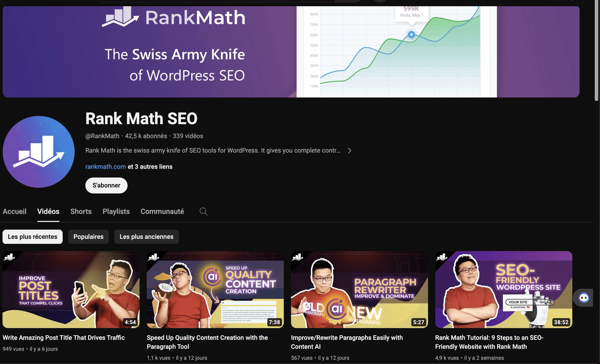
Task: Switch to the Accueil tab
Action: point(14,211)
